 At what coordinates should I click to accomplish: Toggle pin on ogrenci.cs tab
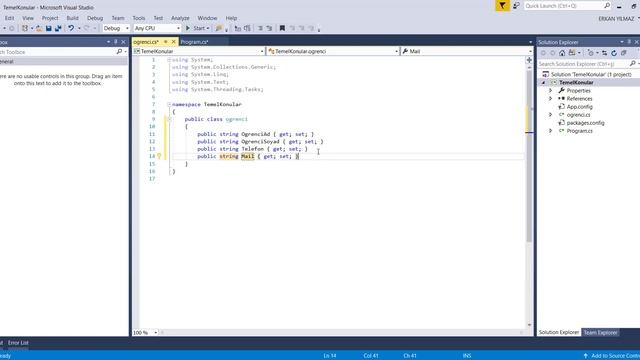pos(166,42)
